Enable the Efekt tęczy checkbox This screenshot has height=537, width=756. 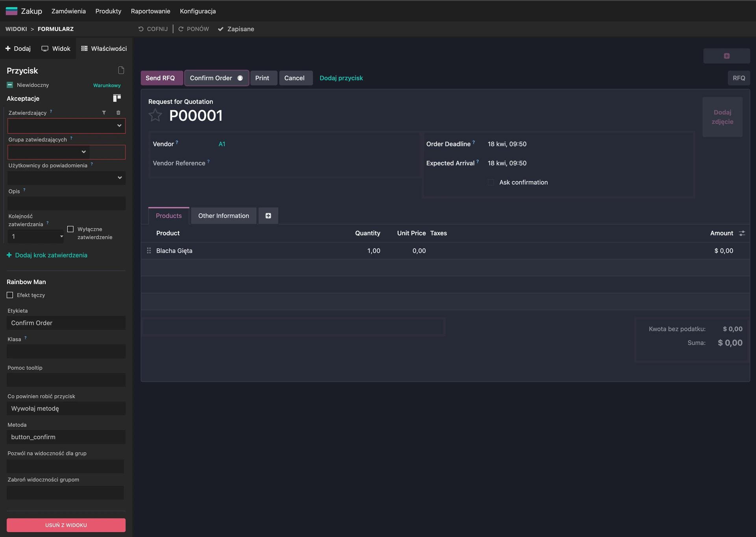tap(9, 295)
